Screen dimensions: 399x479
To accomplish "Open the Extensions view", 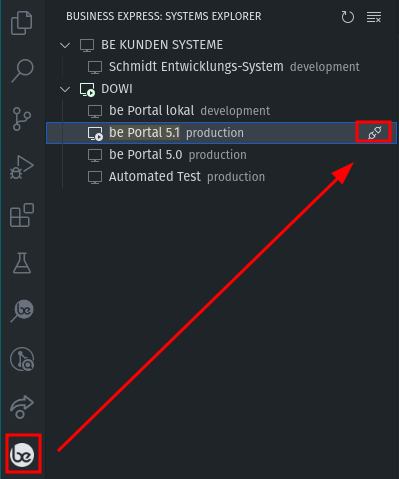I will [x=22, y=215].
